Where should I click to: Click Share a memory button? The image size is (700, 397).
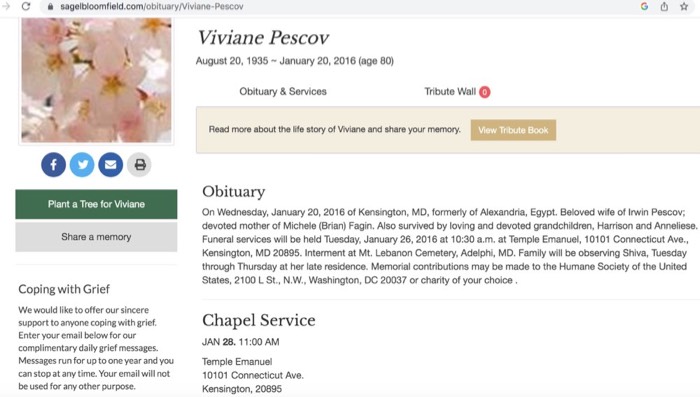pos(96,237)
